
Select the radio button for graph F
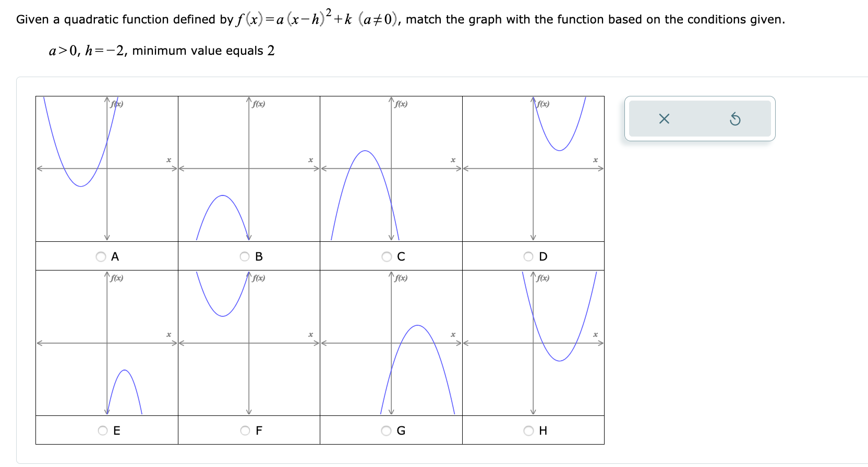pos(245,430)
